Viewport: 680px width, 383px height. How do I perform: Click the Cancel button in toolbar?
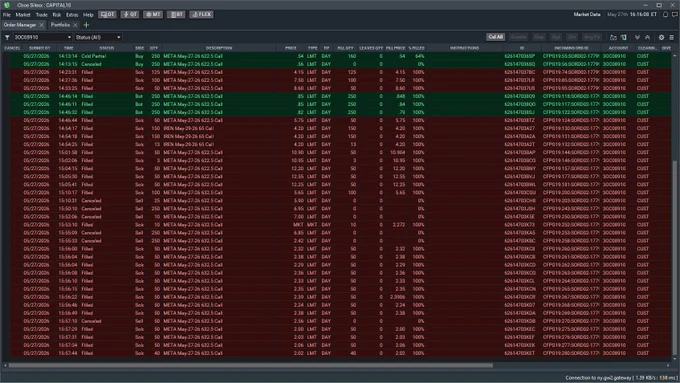(518, 37)
